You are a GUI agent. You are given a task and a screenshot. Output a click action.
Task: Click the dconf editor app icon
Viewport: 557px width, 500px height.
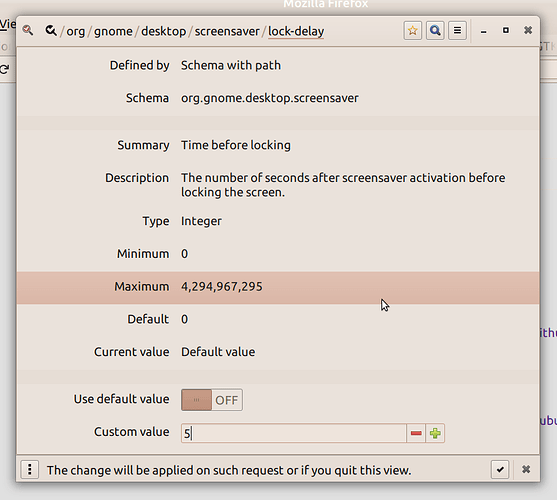[28, 31]
